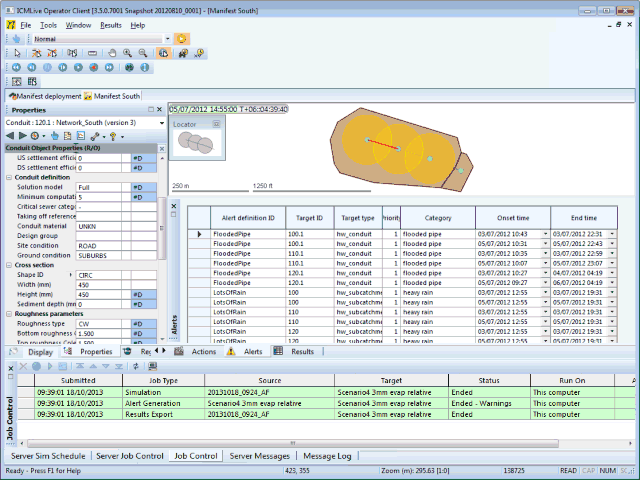Screen dimensions: 640x480
Task: Sort by Onset time column header
Action: tap(511, 218)
